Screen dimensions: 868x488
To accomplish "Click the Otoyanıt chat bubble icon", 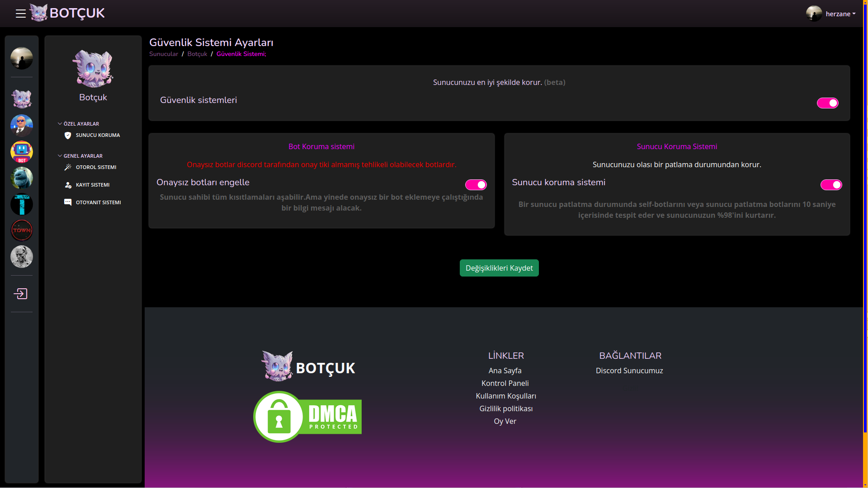I will tap(68, 202).
